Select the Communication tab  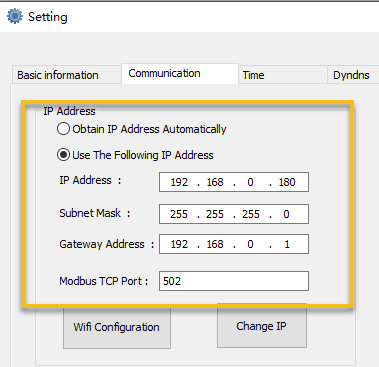click(180, 73)
